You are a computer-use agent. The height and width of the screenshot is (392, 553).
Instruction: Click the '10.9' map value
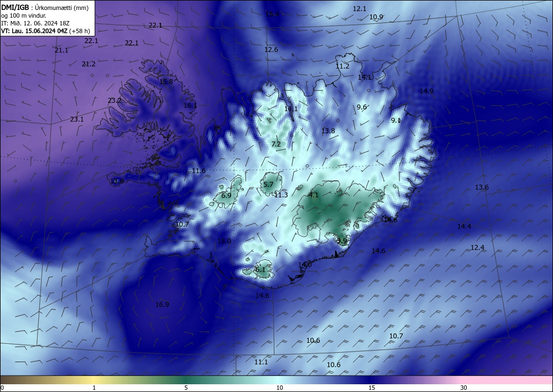(x=376, y=17)
